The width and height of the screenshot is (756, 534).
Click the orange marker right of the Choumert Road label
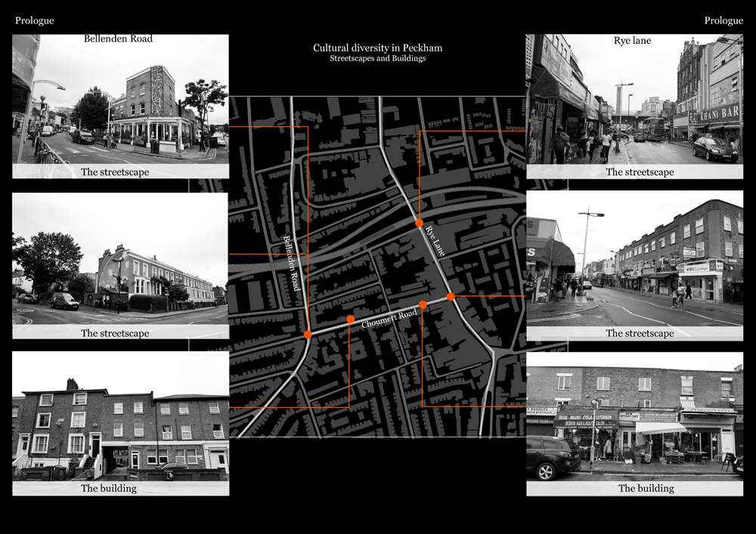pyautogui.click(x=423, y=304)
